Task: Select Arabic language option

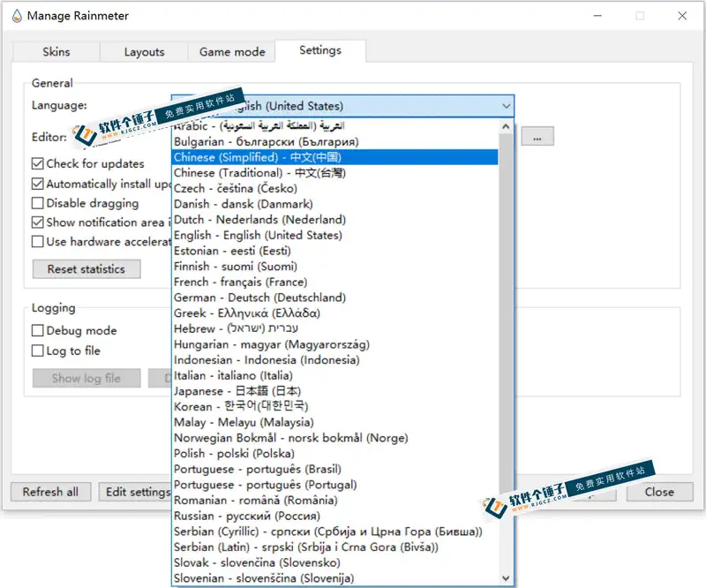Action: [x=335, y=126]
